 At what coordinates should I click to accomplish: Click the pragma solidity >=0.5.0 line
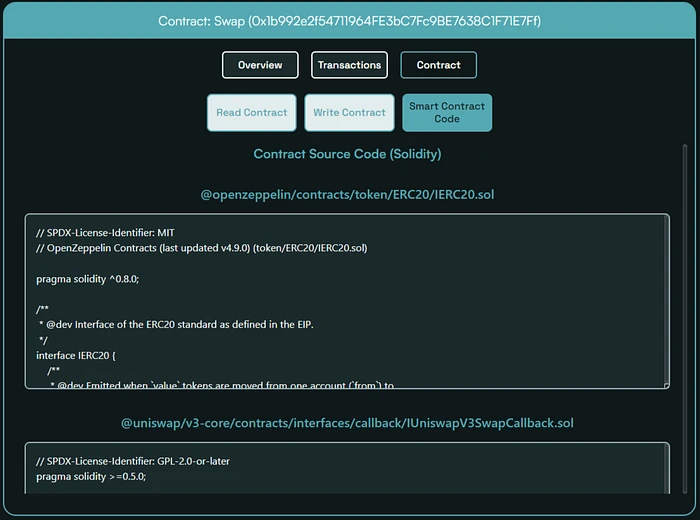point(91,477)
